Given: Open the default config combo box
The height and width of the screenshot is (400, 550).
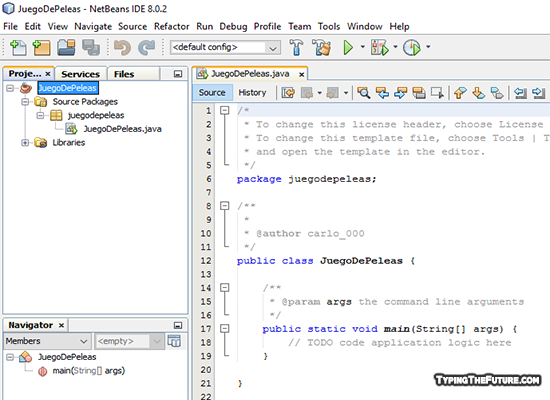Looking at the screenshot, I should [226, 47].
